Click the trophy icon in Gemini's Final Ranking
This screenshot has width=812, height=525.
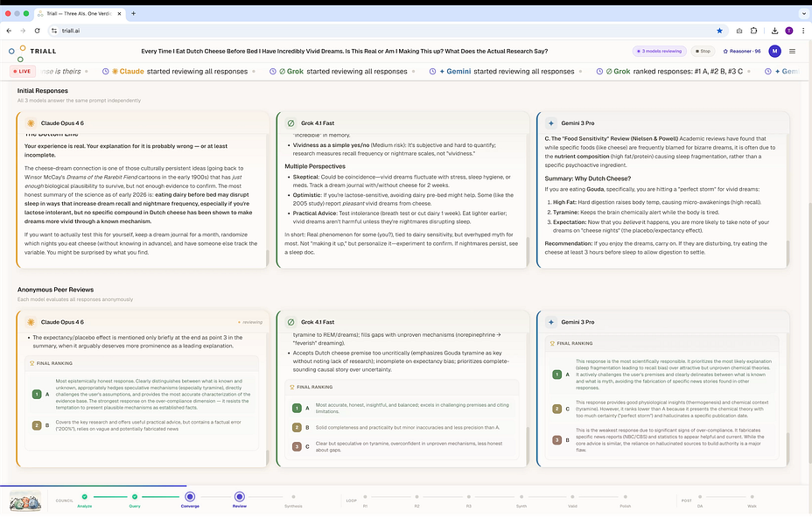(552, 343)
